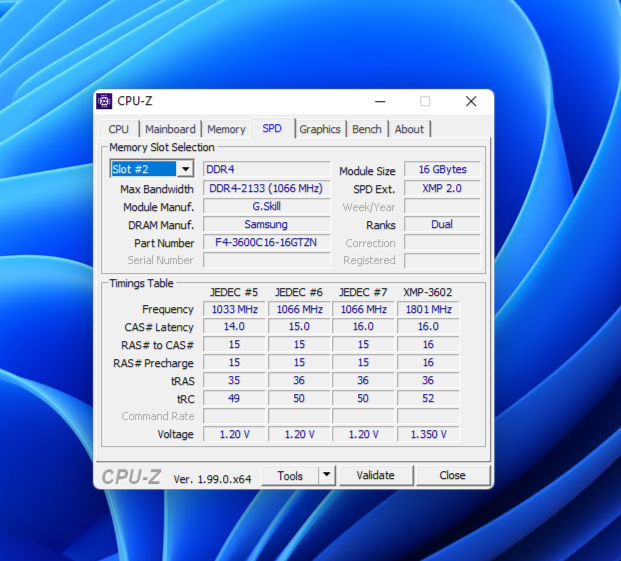Viewport: 621px width, 561px height.
Task: Select the G.Skill module manufacturer field
Action: [x=267, y=206]
